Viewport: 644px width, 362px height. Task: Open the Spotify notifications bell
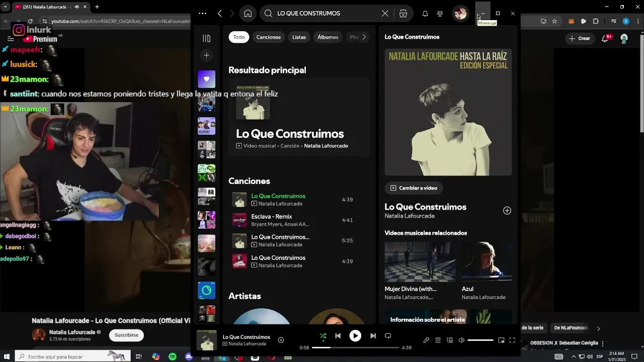425,14
